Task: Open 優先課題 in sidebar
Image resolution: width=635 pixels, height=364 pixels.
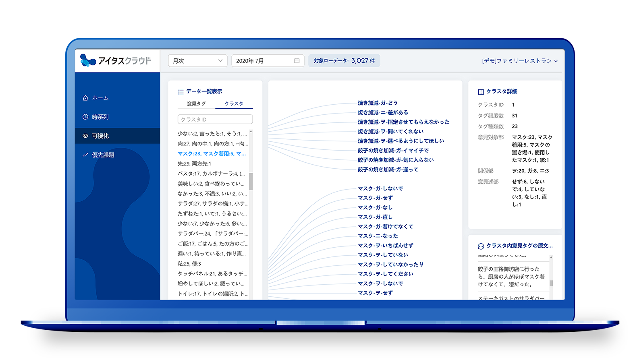Action: (117, 155)
